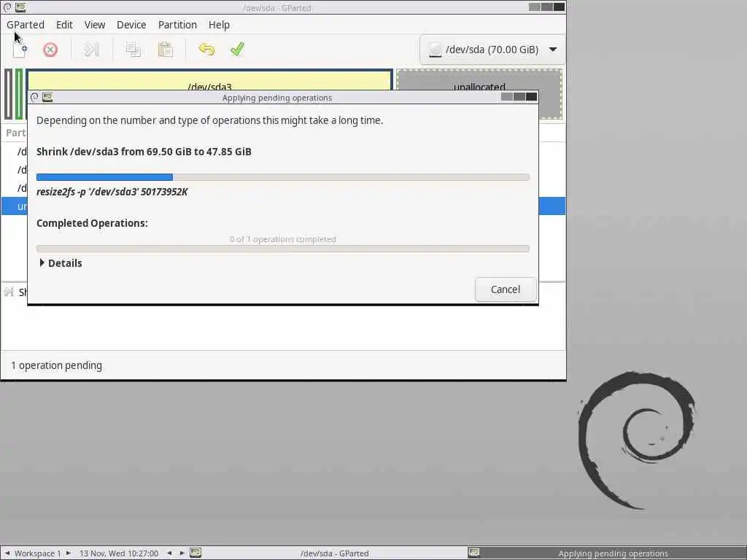
Task: Click the Paste partition toolbar icon
Action: tap(165, 50)
